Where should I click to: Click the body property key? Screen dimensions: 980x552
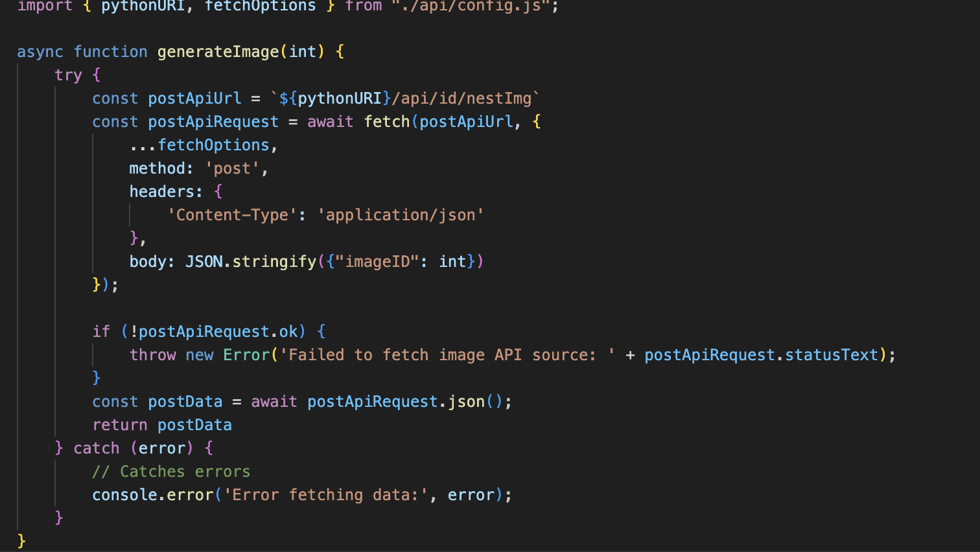(x=148, y=262)
